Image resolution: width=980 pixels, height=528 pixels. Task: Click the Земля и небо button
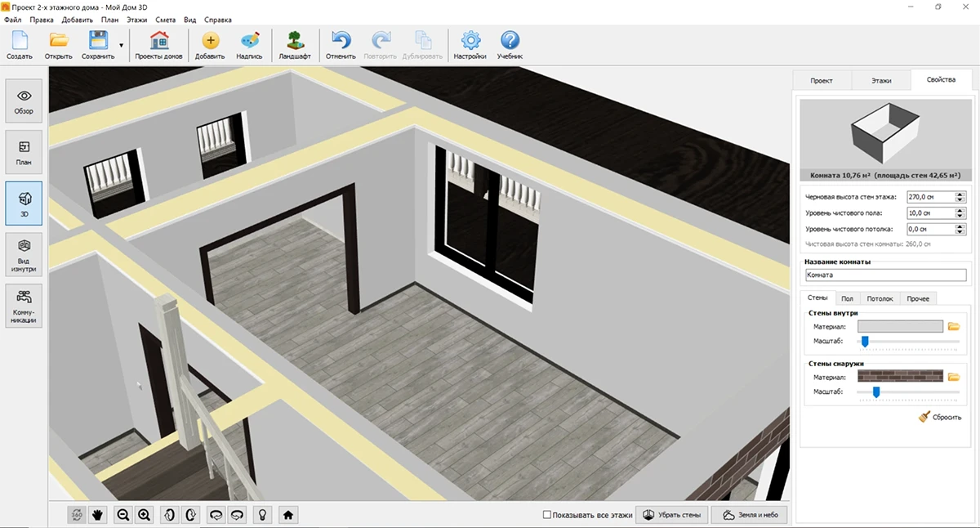click(x=750, y=515)
